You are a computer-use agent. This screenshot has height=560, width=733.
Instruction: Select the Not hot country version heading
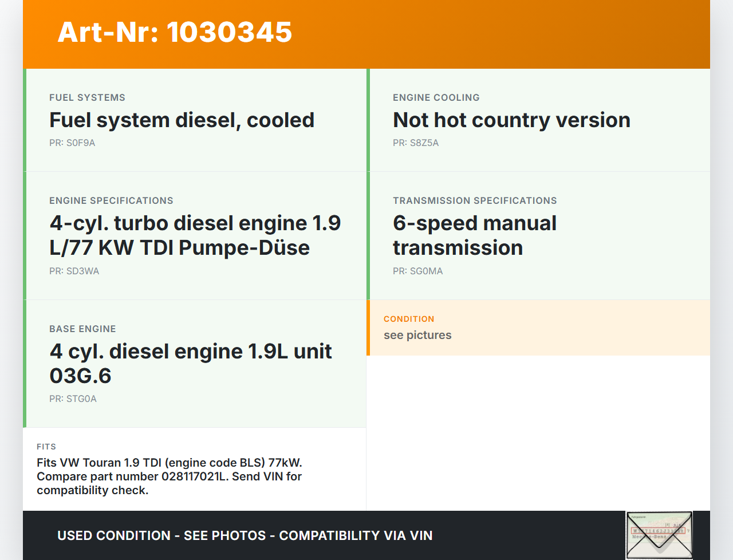(x=511, y=120)
